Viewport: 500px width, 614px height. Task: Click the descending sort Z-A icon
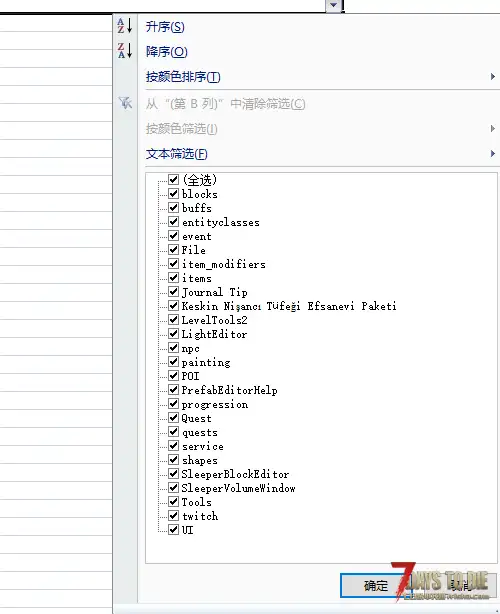(125, 51)
